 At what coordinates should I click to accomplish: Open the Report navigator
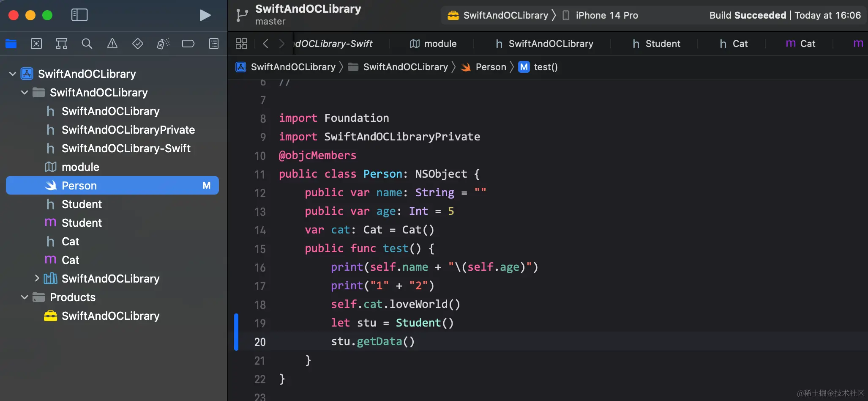click(x=214, y=44)
